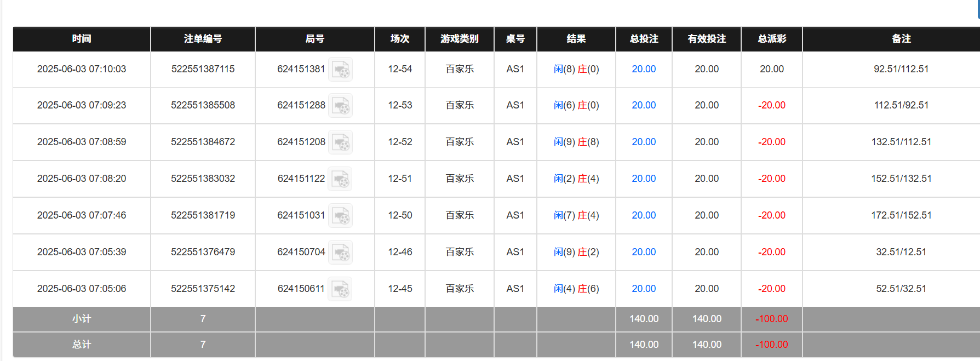Viewport: 980px width, 361px height.
Task: Click the 时间 column header
Action: point(82,39)
